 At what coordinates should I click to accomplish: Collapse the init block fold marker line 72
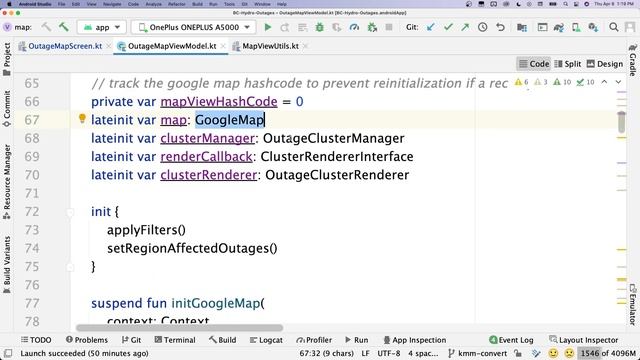70,212
